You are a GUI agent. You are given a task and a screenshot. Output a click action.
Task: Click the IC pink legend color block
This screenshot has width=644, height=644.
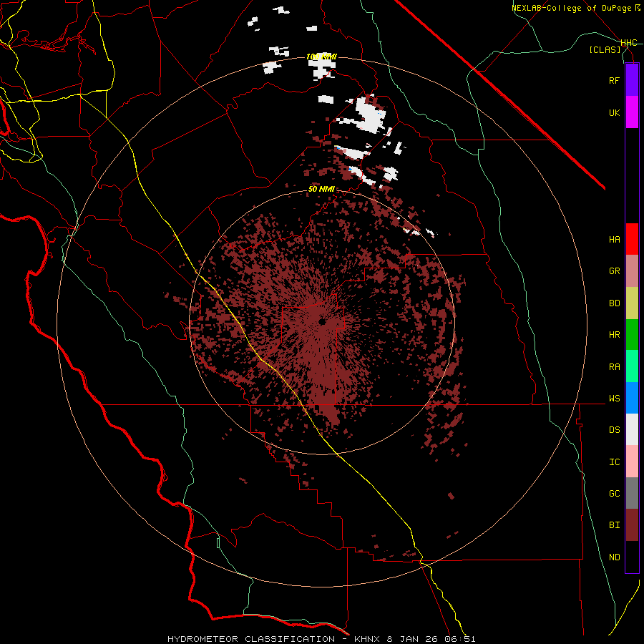coord(632,462)
